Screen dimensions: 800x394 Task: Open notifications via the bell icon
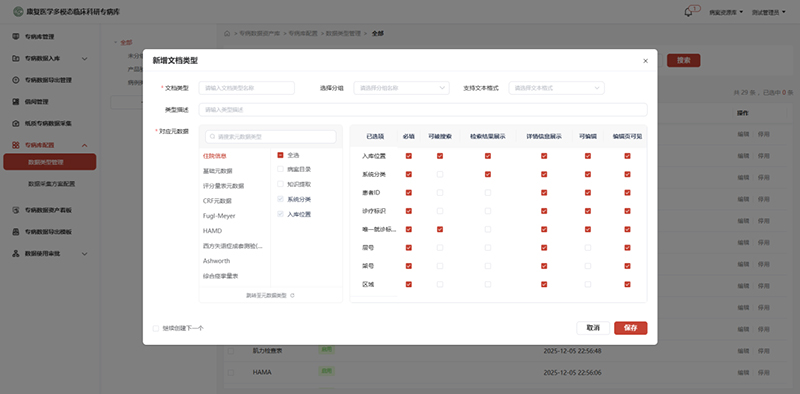(x=688, y=12)
